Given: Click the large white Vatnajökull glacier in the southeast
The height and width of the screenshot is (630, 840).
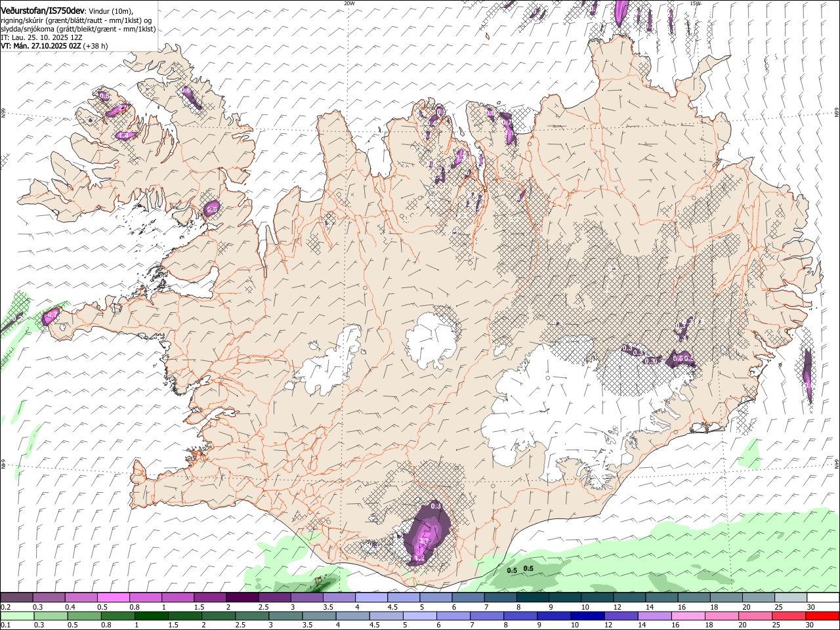Looking at the screenshot, I should point(558,407).
